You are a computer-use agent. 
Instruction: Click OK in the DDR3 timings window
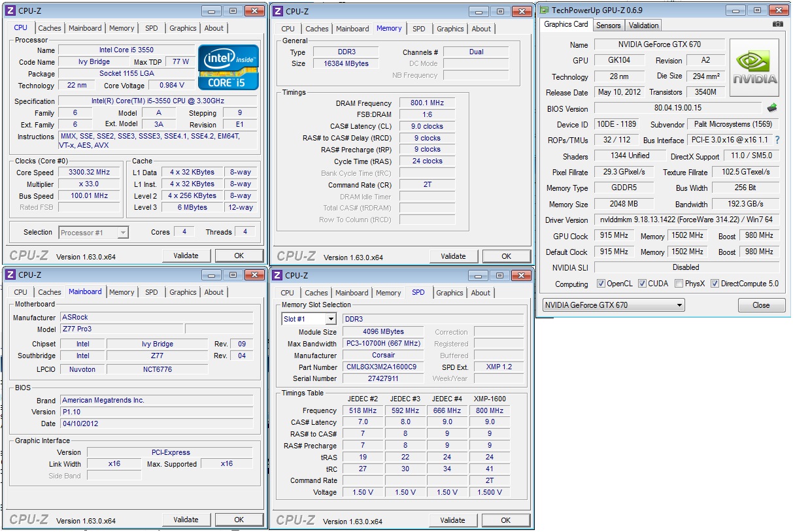tap(506, 256)
